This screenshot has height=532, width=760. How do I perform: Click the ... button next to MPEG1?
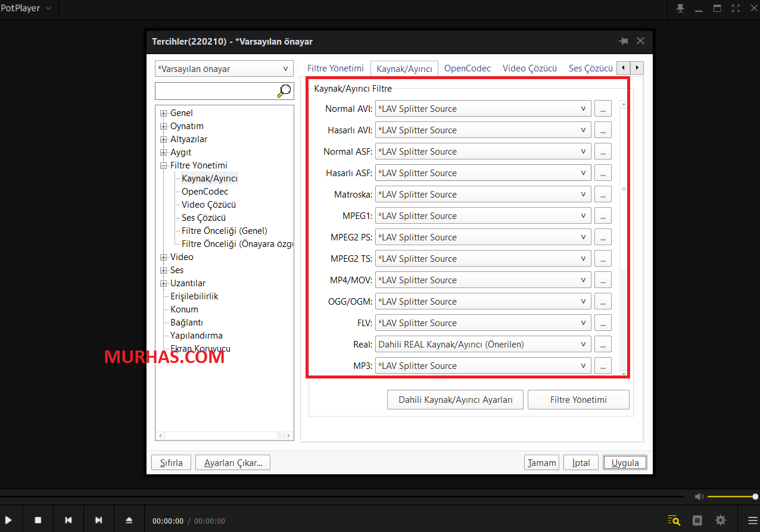(x=603, y=216)
